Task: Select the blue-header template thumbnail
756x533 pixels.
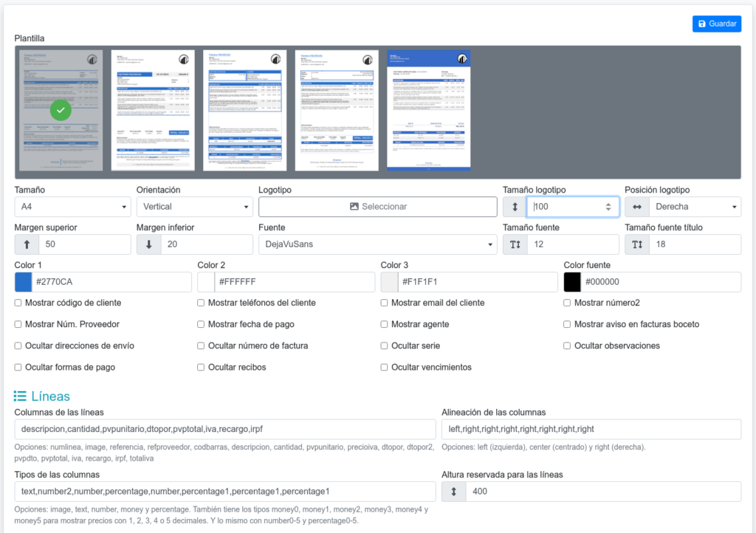Action: click(x=428, y=110)
